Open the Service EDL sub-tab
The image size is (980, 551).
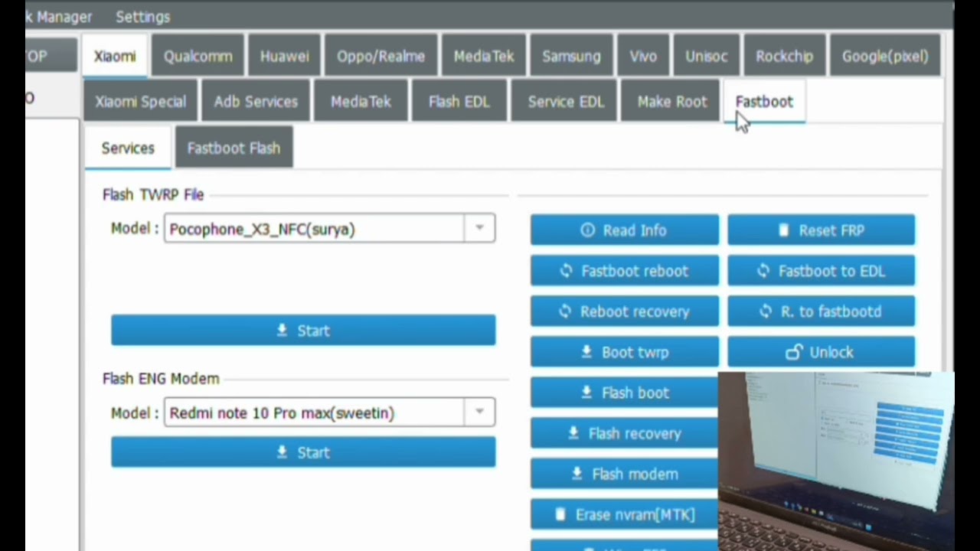click(x=566, y=102)
